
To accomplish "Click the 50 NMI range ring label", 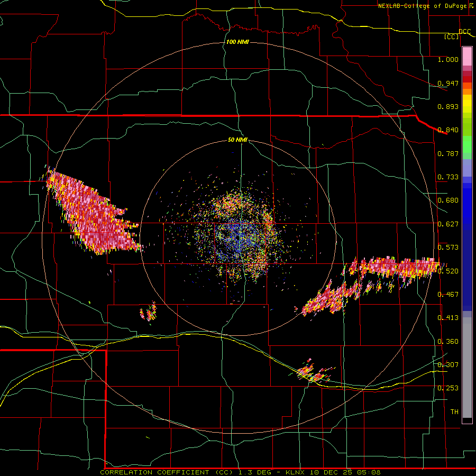I will [237, 140].
